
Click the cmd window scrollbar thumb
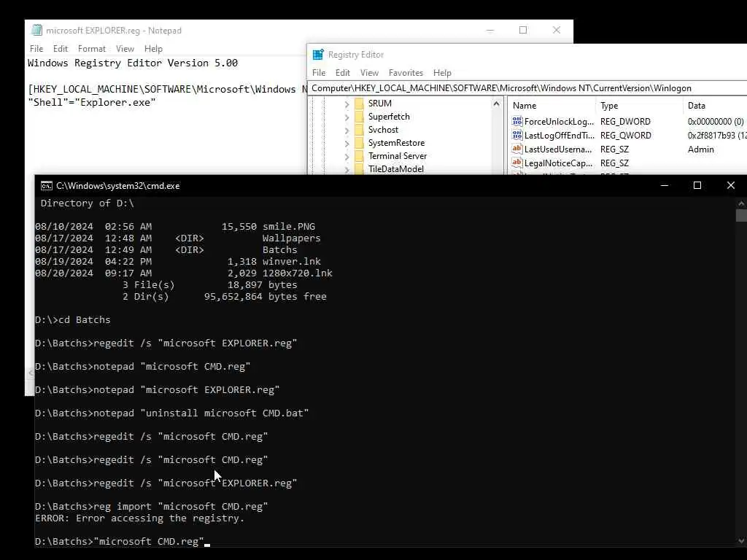(x=741, y=215)
